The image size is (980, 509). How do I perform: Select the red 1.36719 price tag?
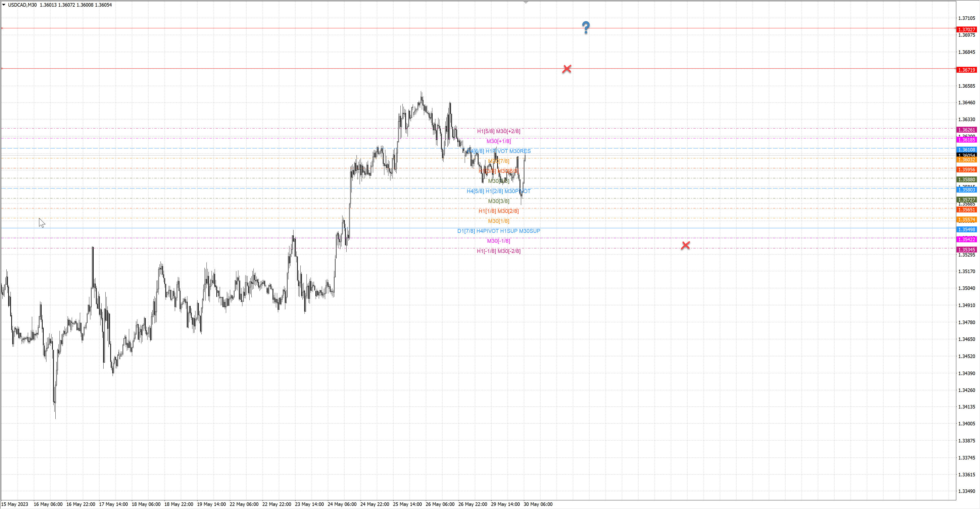click(x=966, y=70)
